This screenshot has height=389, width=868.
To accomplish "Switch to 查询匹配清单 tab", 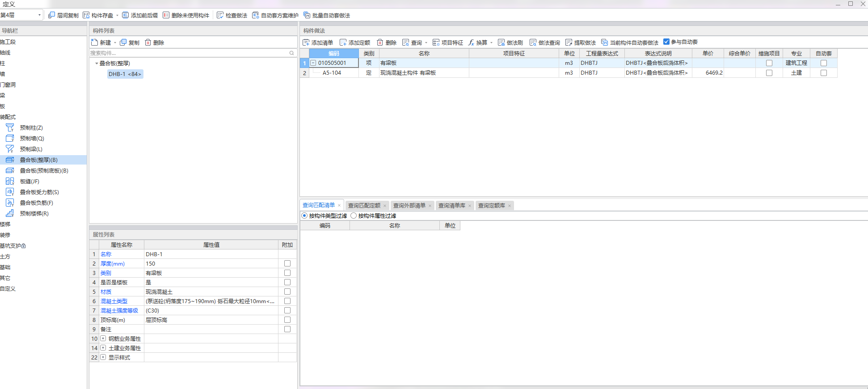I will [319, 205].
